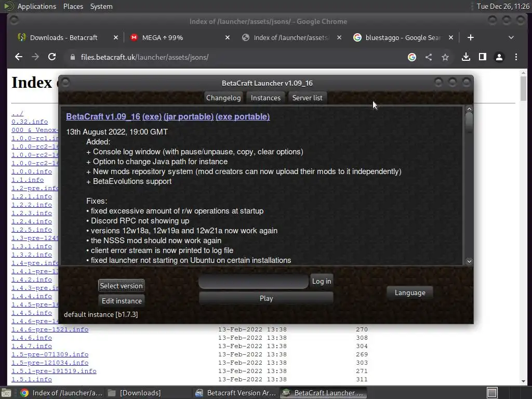Open 1.5.1.info file link
Screen dimensions: 532x399
coord(32,379)
